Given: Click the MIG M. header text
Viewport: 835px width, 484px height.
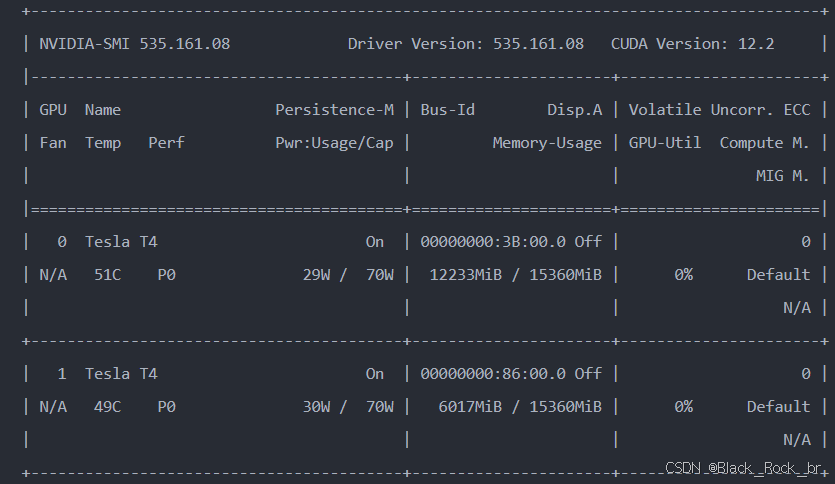Looking at the screenshot, I should (783, 176).
